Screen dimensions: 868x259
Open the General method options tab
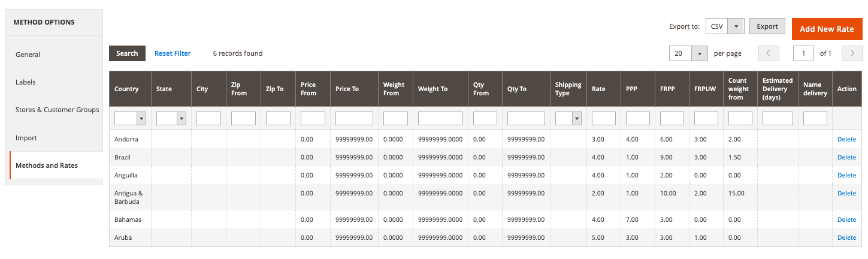click(x=28, y=55)
